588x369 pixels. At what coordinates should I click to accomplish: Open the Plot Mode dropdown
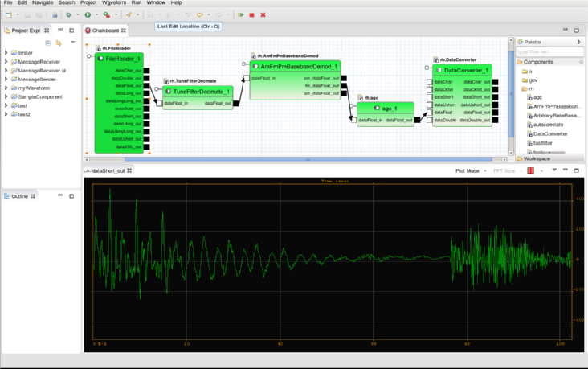point(470,170)
